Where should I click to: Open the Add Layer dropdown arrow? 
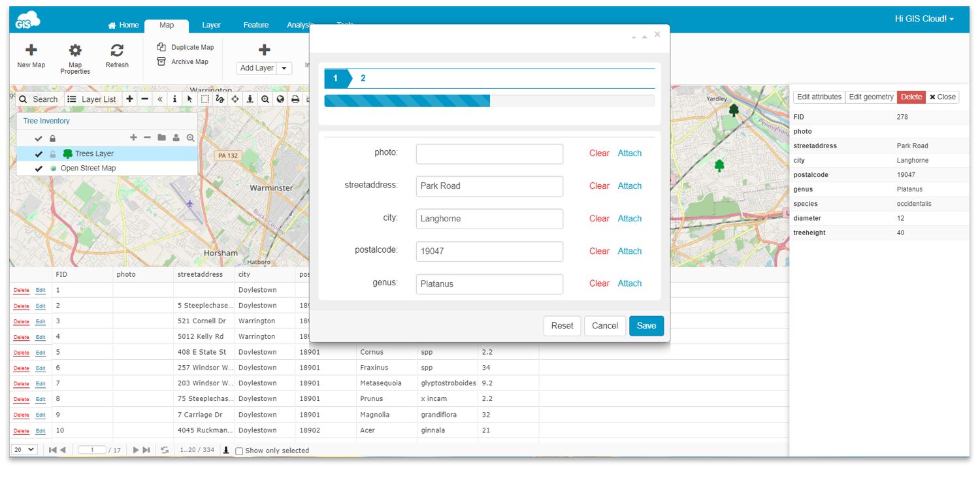(x=284, y=67)
